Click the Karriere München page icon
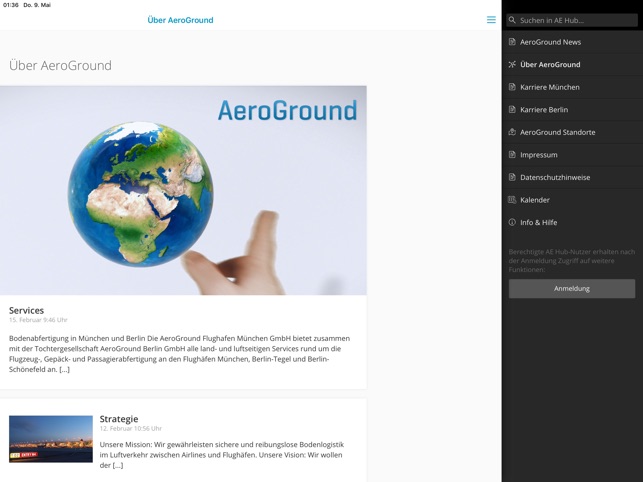This screenshot has height=482, width=643. pos(512,87)
